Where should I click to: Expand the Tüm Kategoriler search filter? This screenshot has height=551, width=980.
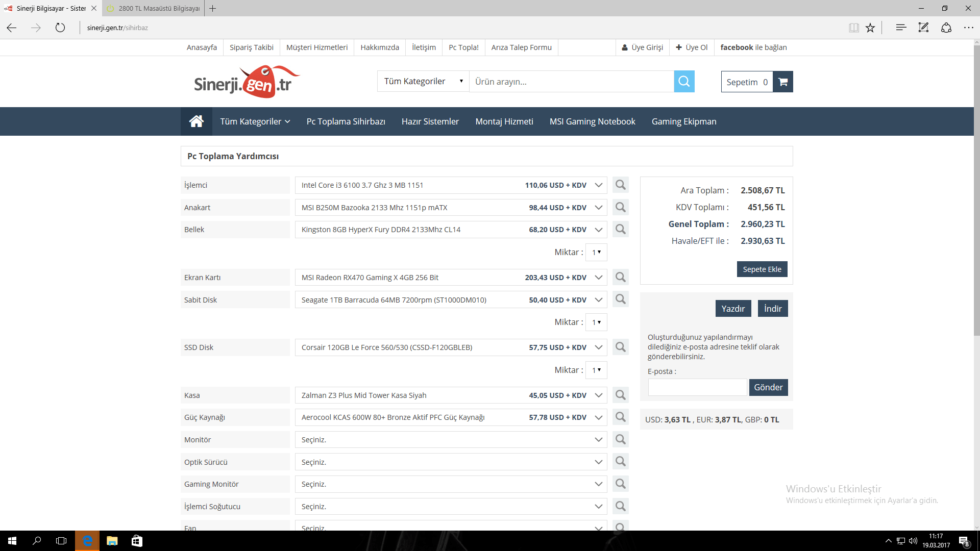click(423, 82)
